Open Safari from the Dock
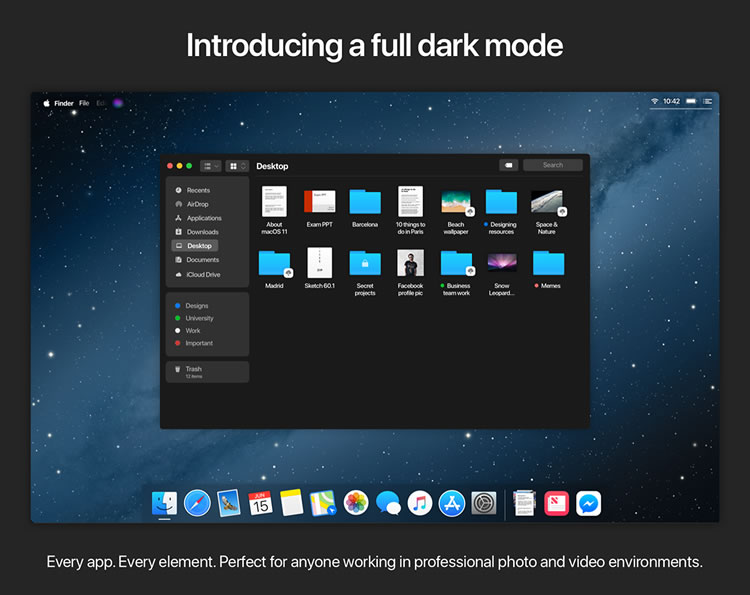 [197, 503]
